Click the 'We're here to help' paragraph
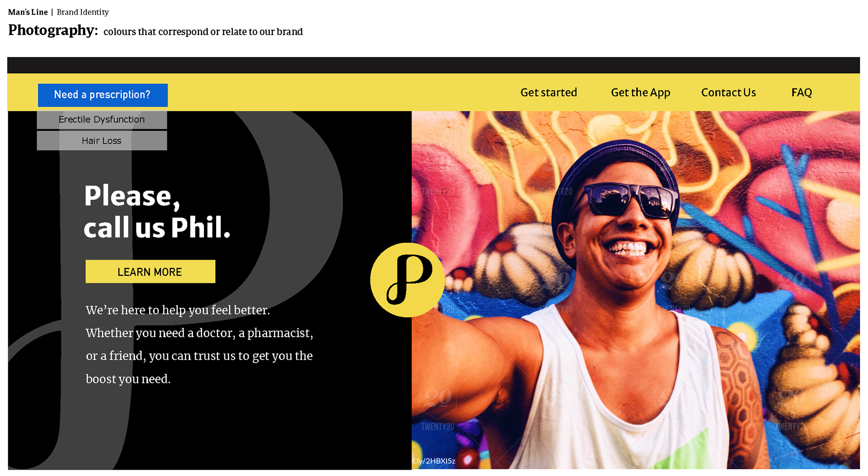The height and width of the screenshot is (476, 868). [199, 344]
